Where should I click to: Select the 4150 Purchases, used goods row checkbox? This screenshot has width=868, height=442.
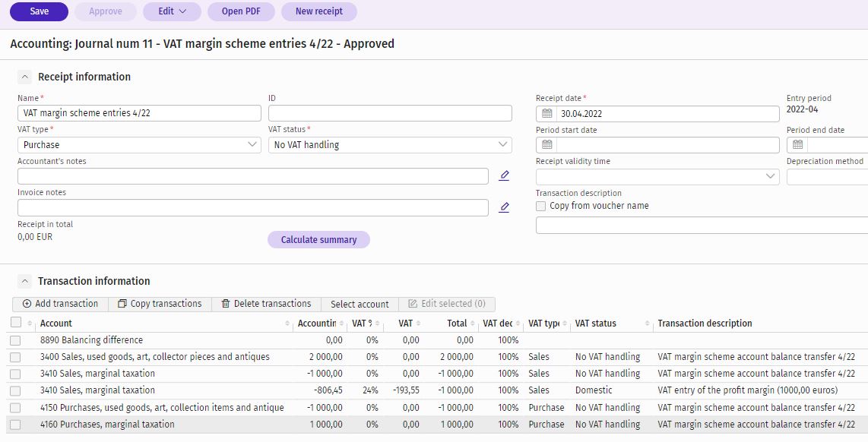point(15,409)
